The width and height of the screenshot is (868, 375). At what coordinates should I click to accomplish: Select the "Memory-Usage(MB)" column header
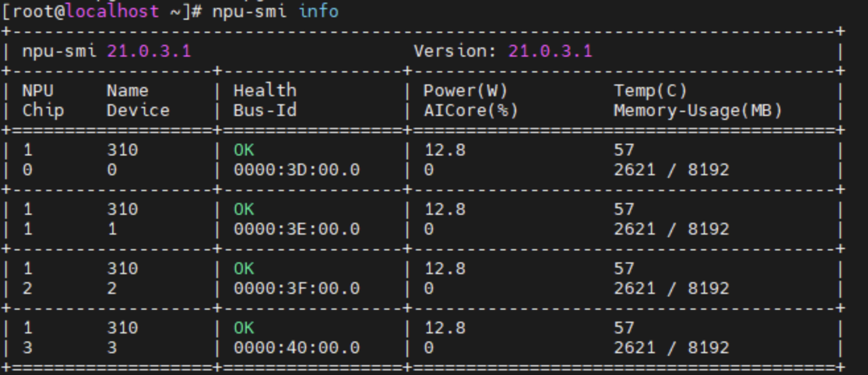pyautogui.click(x=698, y=111)
